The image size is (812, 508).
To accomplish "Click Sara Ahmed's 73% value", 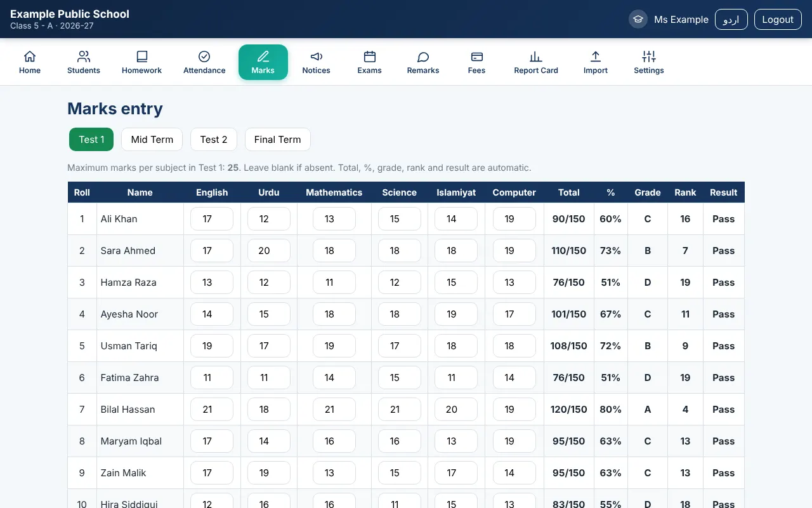I will tap(611, 250).
